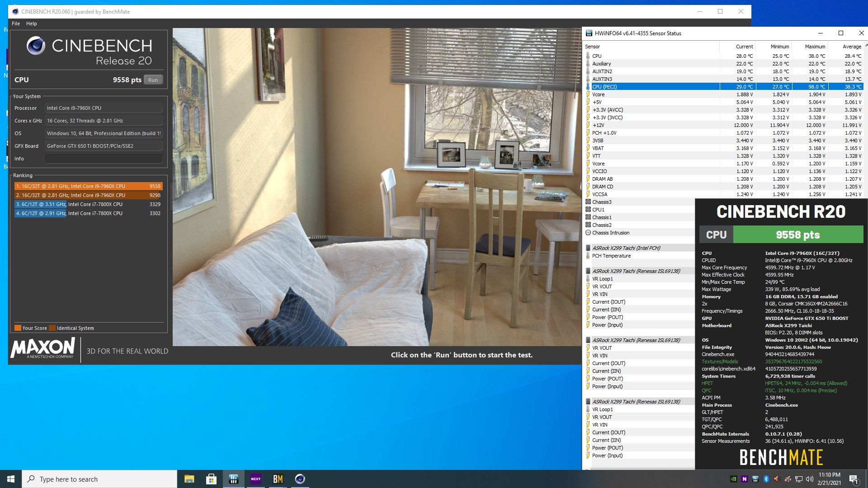Click the thermometer icon beside AUXTIN2
Screen dimensions: 868x488
point(588,71)
